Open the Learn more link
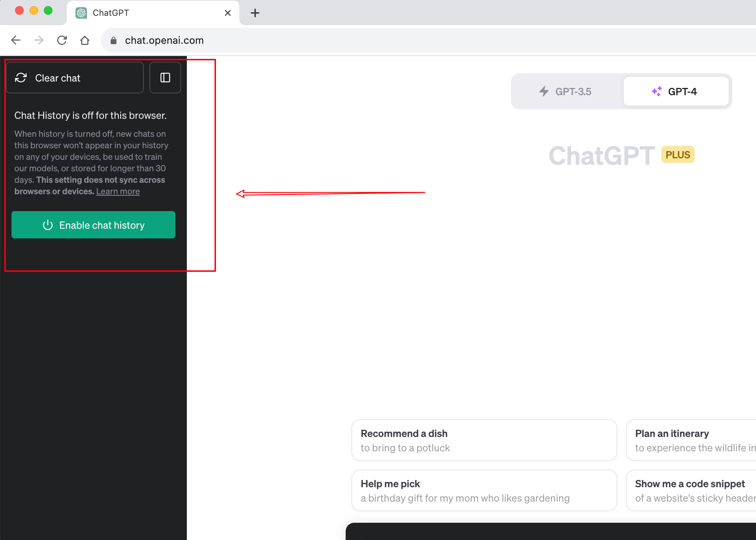This screenshot has height=540, width=756. point(118,191)
